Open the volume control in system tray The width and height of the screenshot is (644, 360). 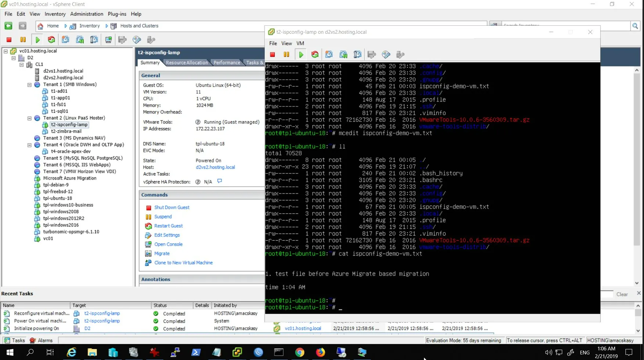point(548,352)
